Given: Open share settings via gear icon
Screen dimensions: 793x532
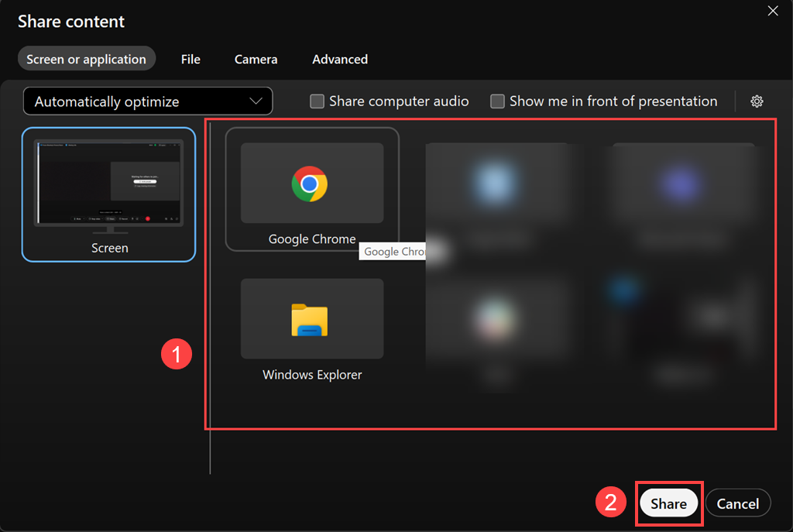Looking at the screenshot, I should (x=757, y=101).
